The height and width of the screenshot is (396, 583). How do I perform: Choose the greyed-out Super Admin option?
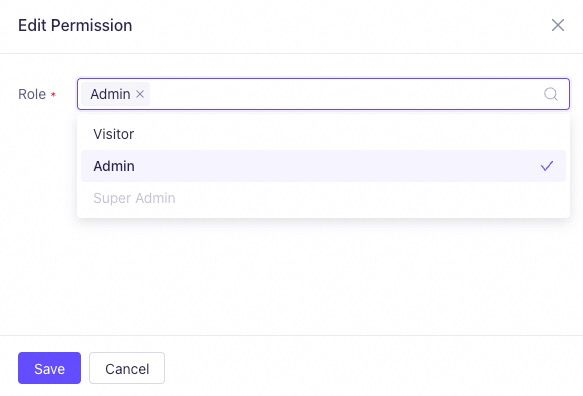pyautogui.click(x=323, y=198)
